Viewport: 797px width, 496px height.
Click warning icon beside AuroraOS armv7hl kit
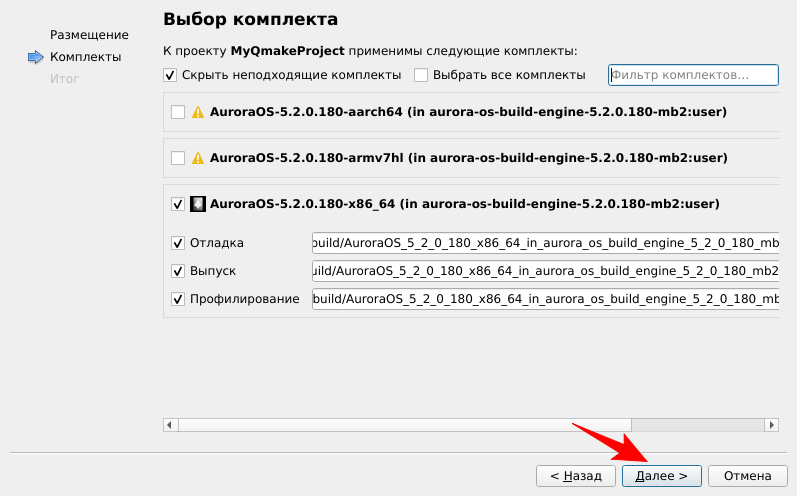[x=198, y=158]
